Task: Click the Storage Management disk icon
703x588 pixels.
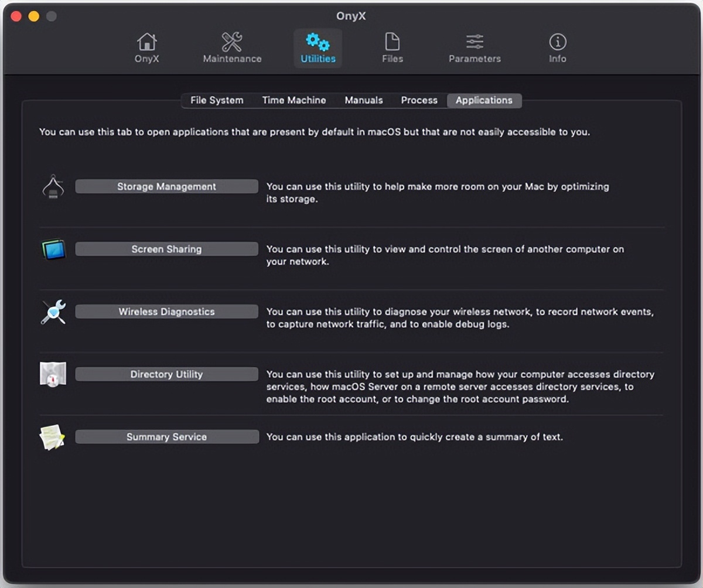Action: click(53, 186)
